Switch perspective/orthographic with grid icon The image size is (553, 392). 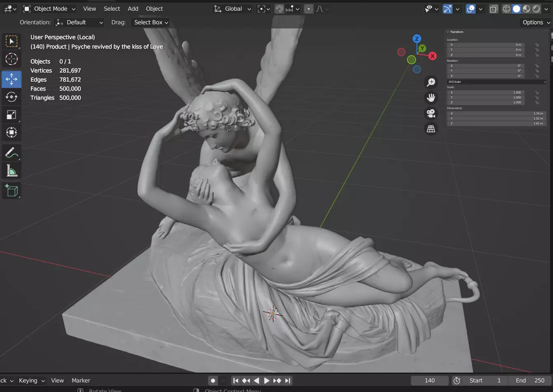(431, 129)
